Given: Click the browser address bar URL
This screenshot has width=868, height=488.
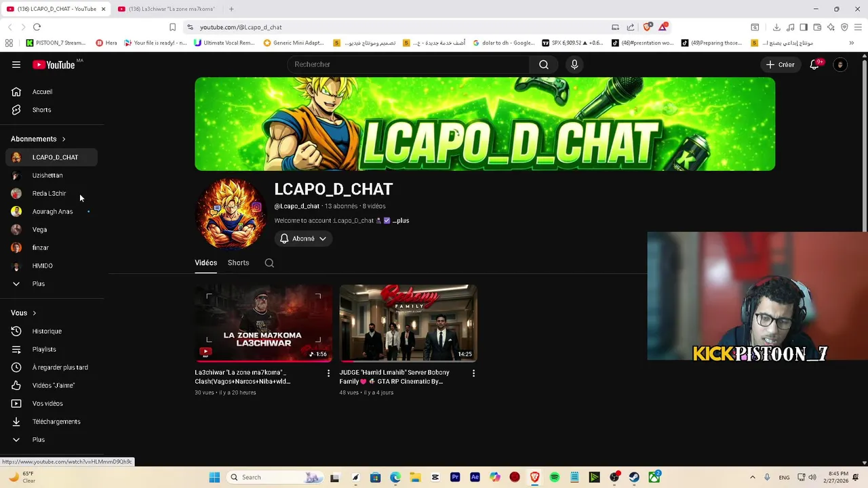Looking at the screenshot, I should (241, 27).
